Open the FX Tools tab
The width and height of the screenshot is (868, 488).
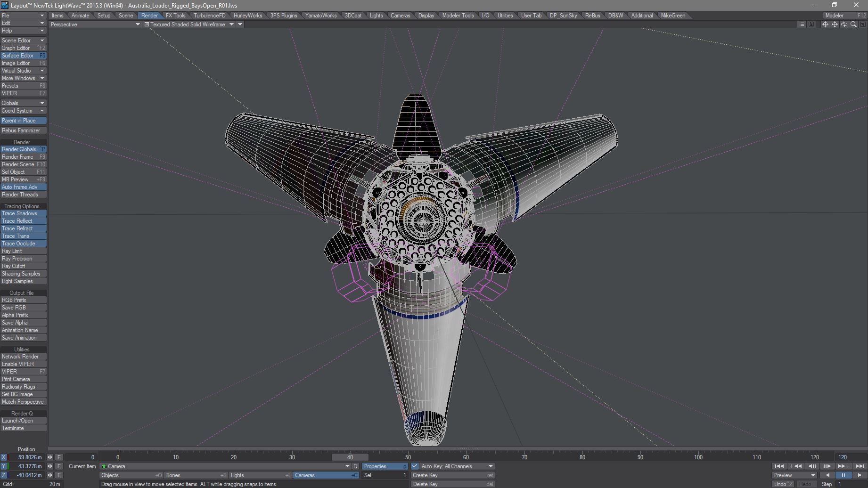pos(175,16)
